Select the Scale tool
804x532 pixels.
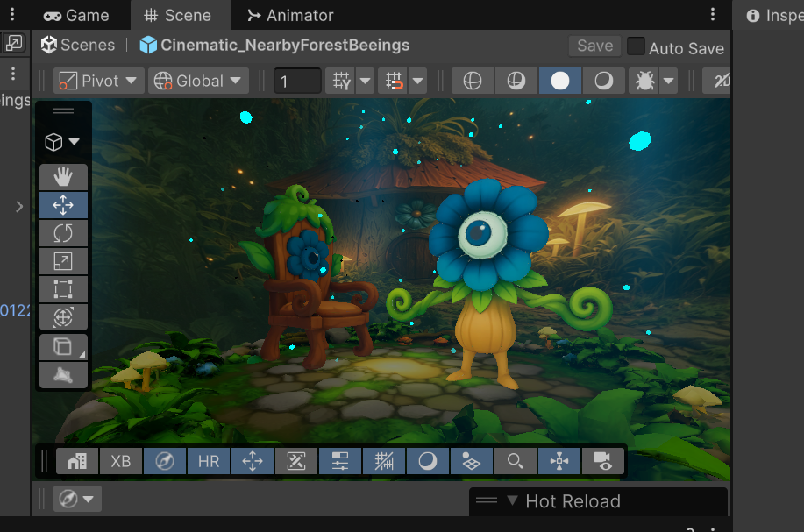[x=63, y=261]
